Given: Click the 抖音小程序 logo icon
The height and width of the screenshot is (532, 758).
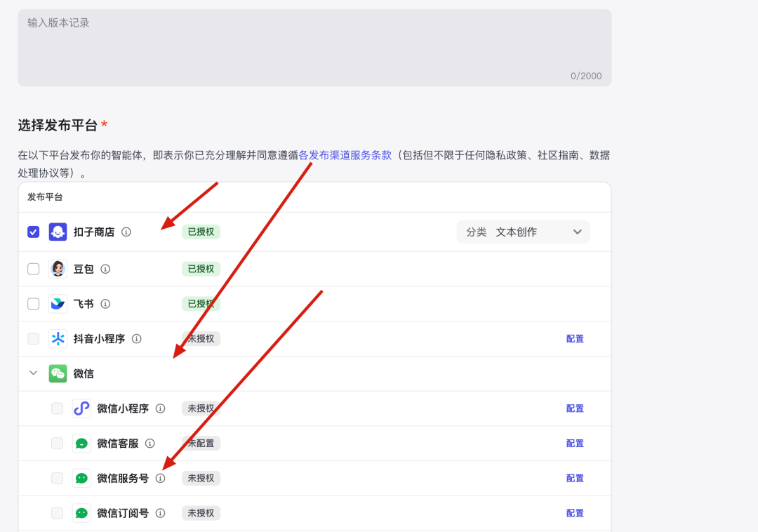Looking at the screenshot, I should click(x=58, y=339).
